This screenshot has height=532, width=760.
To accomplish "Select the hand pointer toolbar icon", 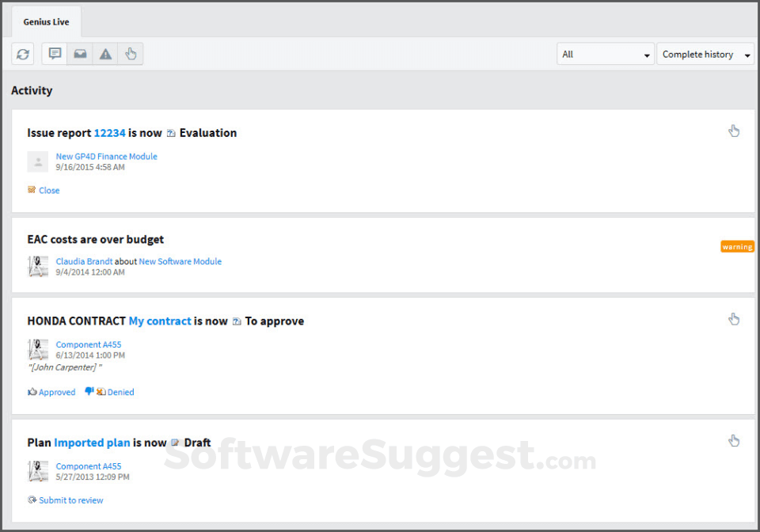I will (x=130, y=54).
